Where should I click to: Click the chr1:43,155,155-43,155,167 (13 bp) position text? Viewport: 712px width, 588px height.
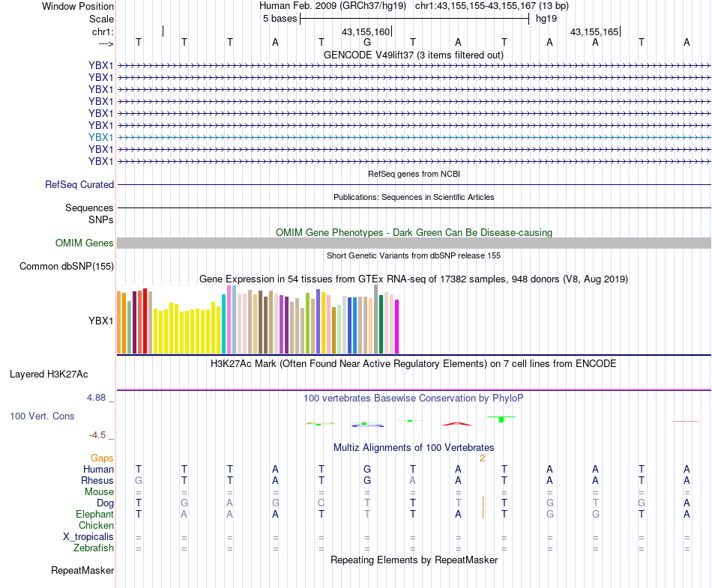click(492, 6)
